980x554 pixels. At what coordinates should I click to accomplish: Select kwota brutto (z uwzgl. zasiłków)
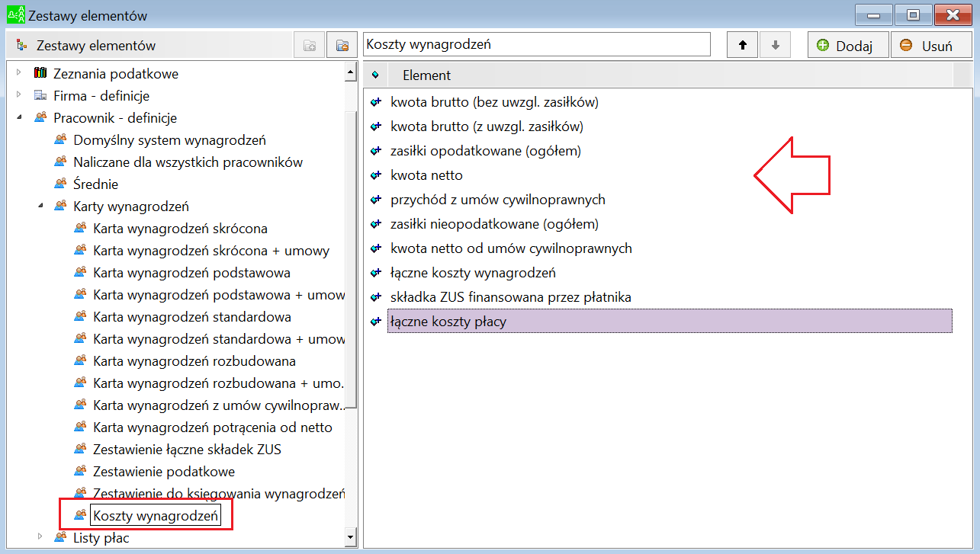point(670,126)
